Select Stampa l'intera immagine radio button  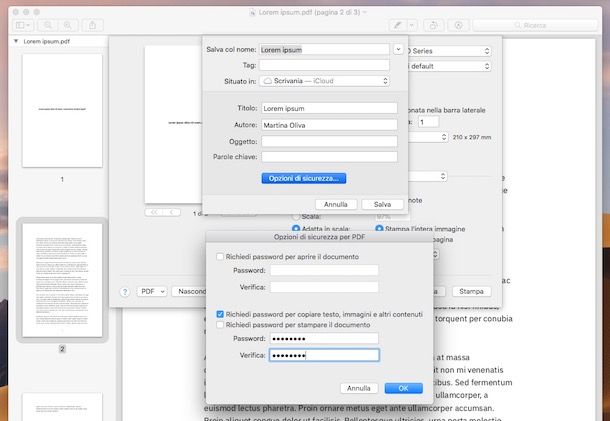[379, 229]
